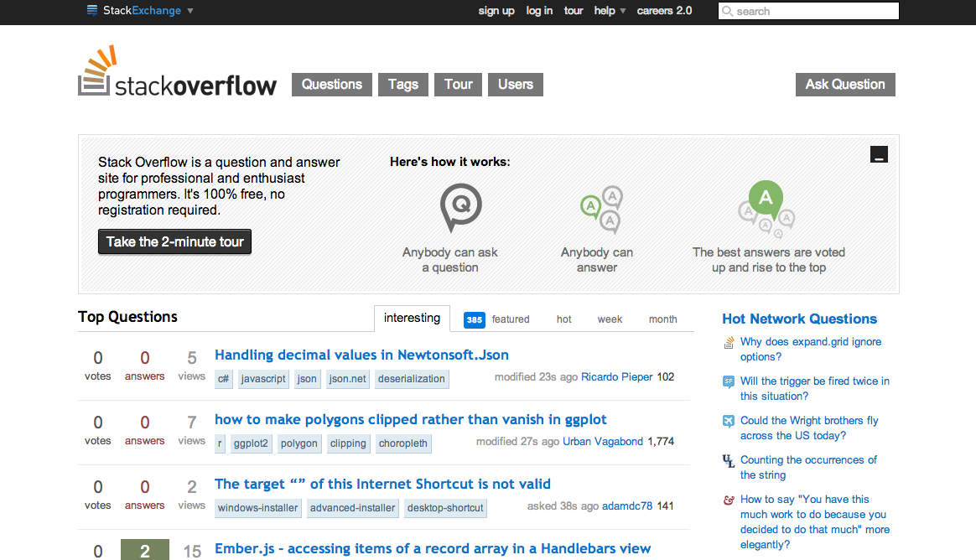Open 'How to say You have this much work' link
976x560 pixels.
(815, 522)
